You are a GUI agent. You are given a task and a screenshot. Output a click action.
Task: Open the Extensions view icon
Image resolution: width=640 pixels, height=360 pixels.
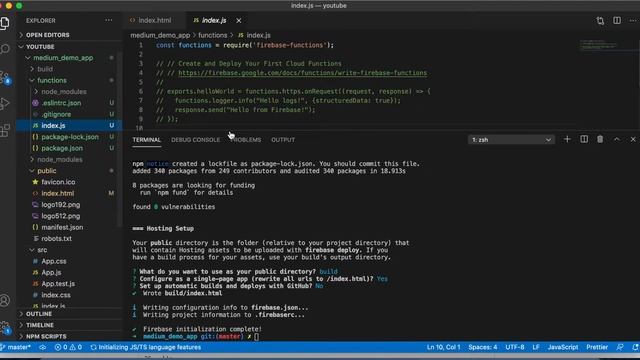point(5,131)
